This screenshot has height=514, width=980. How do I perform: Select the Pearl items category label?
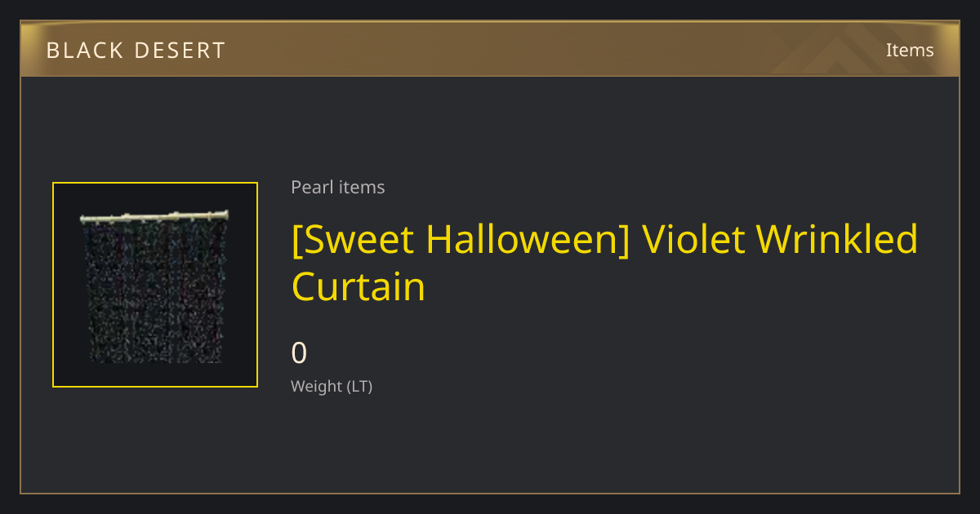pos(338,187)
